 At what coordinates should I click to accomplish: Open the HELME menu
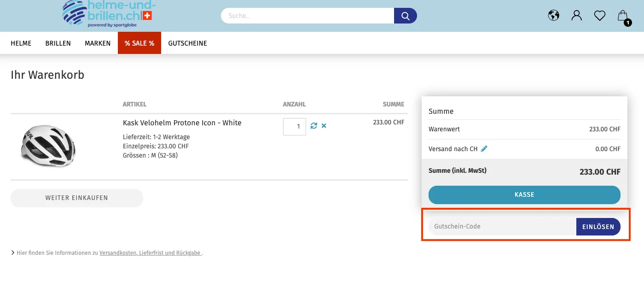pyautogui.click(x=21, y=43)
